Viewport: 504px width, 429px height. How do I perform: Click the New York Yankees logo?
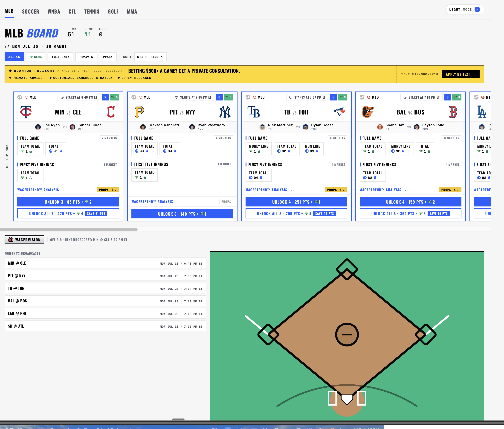225,112
